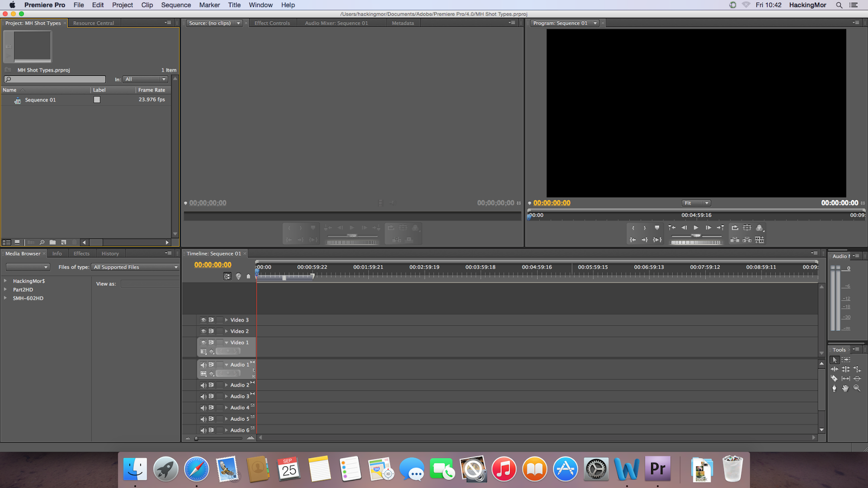Set Encore chapter marker in Timeline
Screen dimensions: 868x488
pos(238,276)
